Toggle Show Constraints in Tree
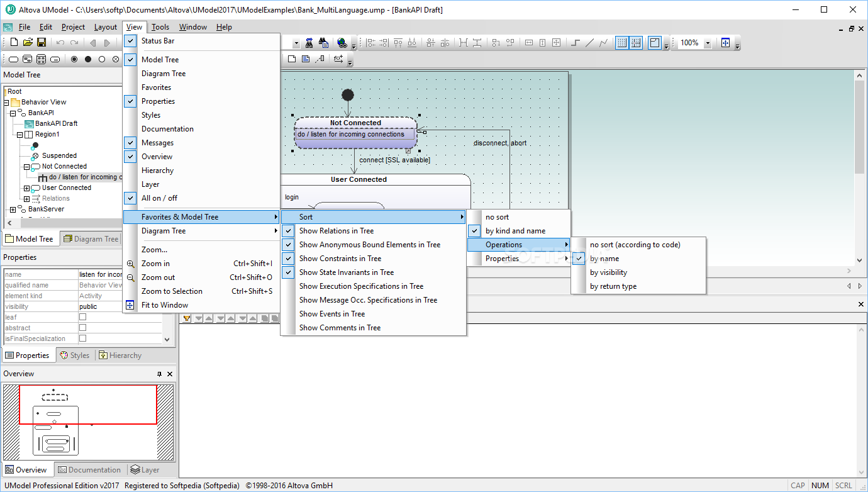Image resolution: width=868 pixels, height=492 pixels. tap(373, 259)
